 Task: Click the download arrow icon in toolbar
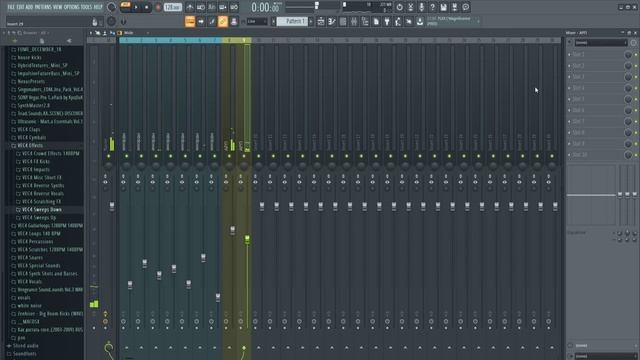(x=420, y=22)
